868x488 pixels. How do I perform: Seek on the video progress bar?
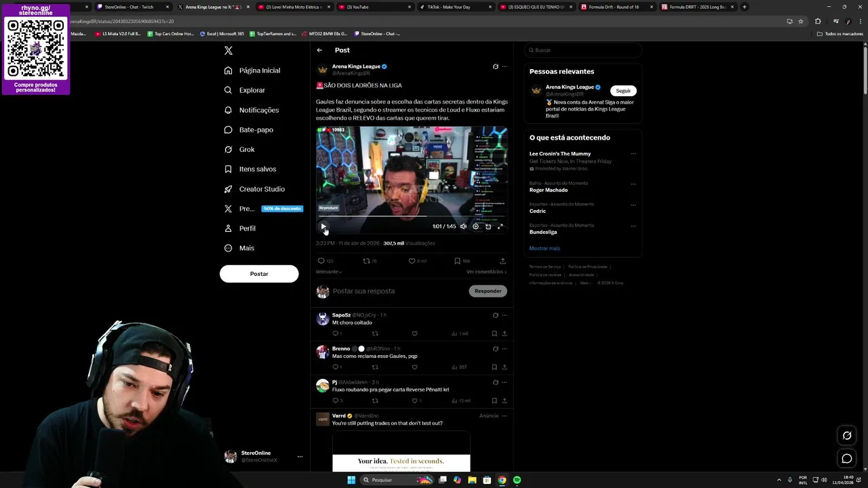point(412,217)
